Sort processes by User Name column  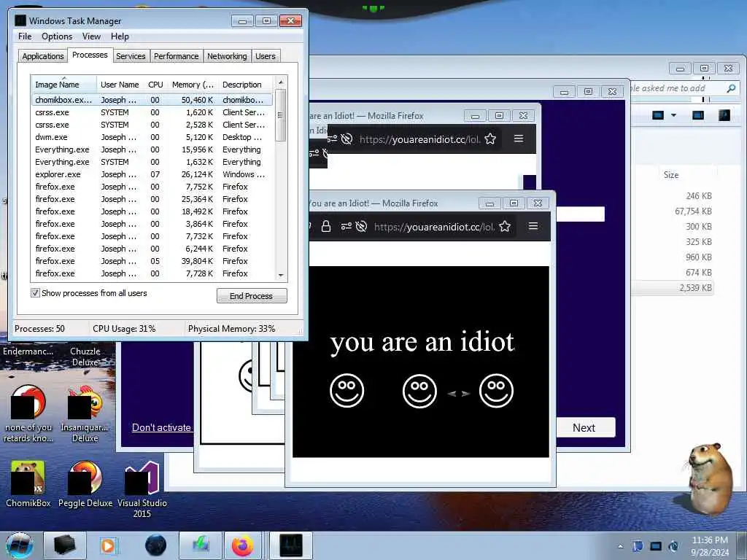pos(120,85)
